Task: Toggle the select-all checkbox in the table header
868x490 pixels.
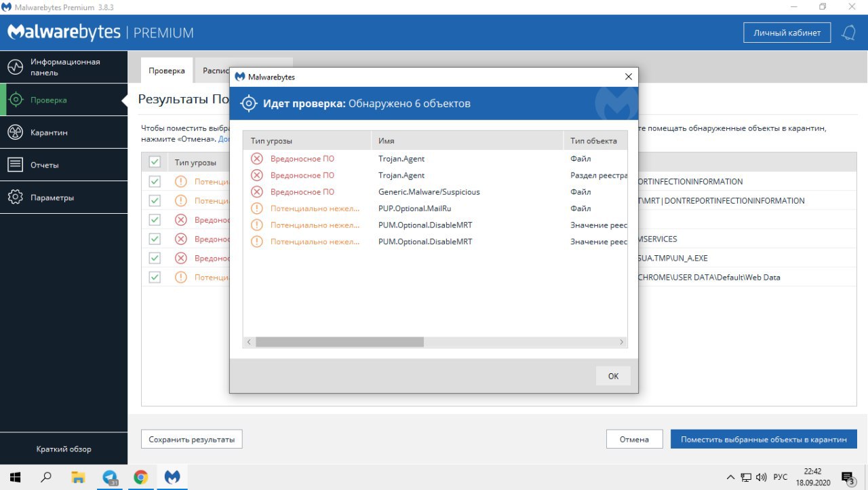Action: 155,162
